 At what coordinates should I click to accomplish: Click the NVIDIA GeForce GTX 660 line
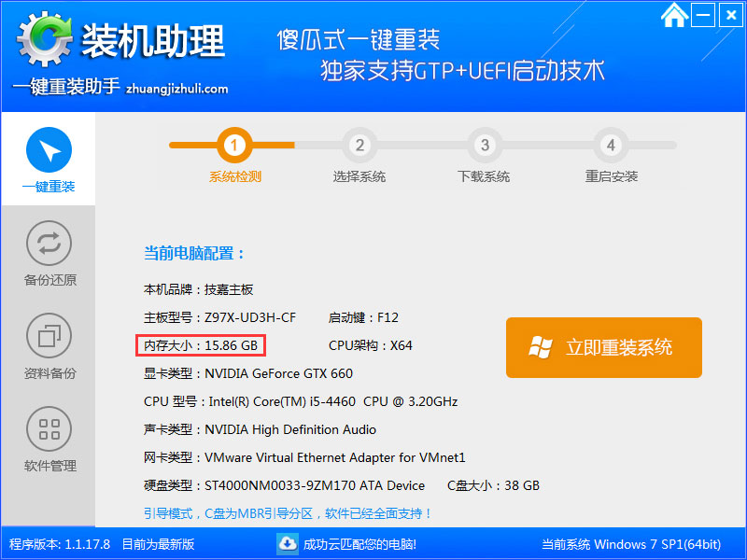(248, 373)
